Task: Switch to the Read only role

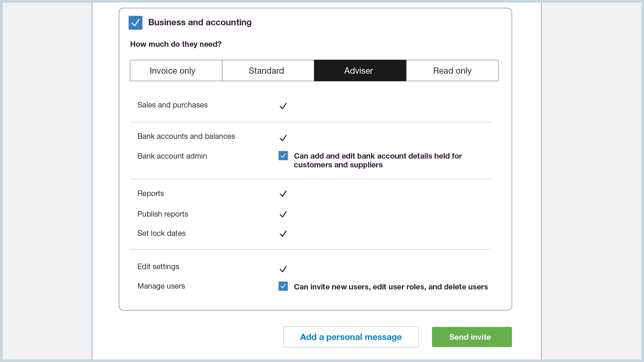Action: [x=452, y=71]
